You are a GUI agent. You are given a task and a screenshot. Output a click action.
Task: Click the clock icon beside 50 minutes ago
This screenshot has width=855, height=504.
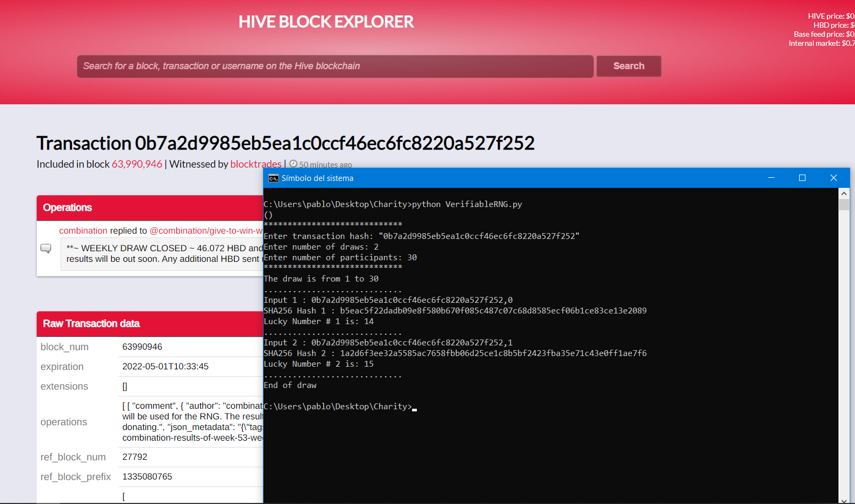293,164
